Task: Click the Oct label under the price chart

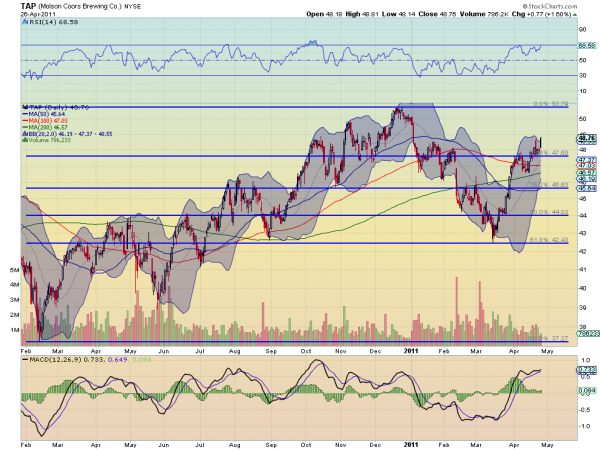Action: pyautogui.click(x=306, y=351)
